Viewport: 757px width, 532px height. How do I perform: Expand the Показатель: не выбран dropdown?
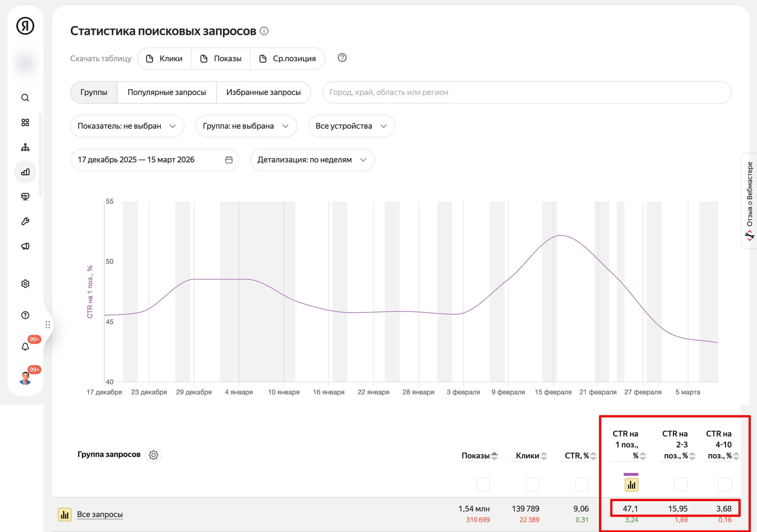coord(127,126)
